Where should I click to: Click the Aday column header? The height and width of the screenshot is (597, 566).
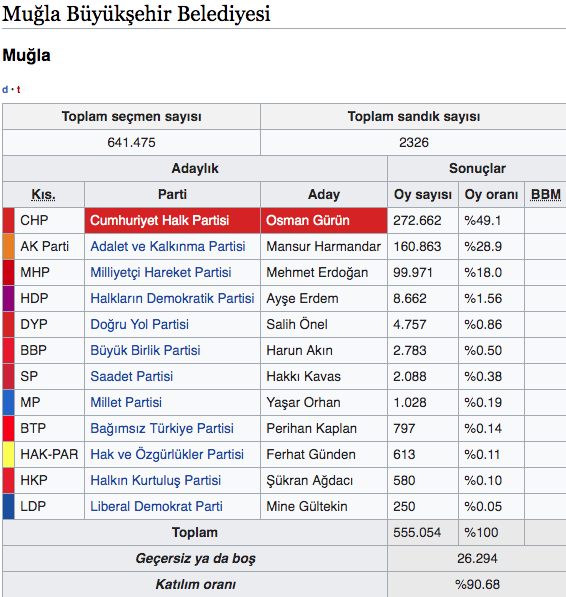(x=324, y=195)
